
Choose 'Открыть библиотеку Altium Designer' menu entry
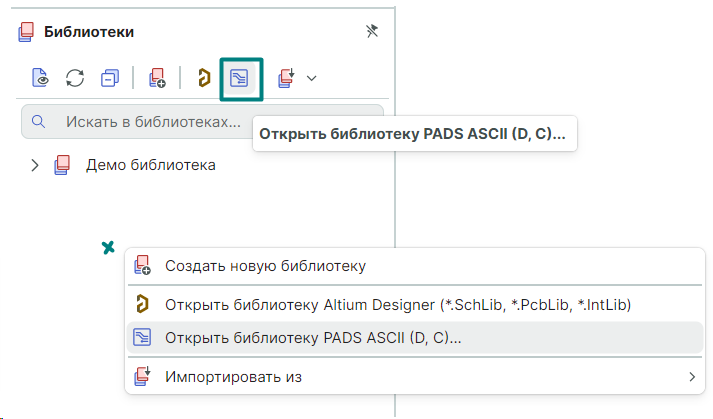[398, 304]
